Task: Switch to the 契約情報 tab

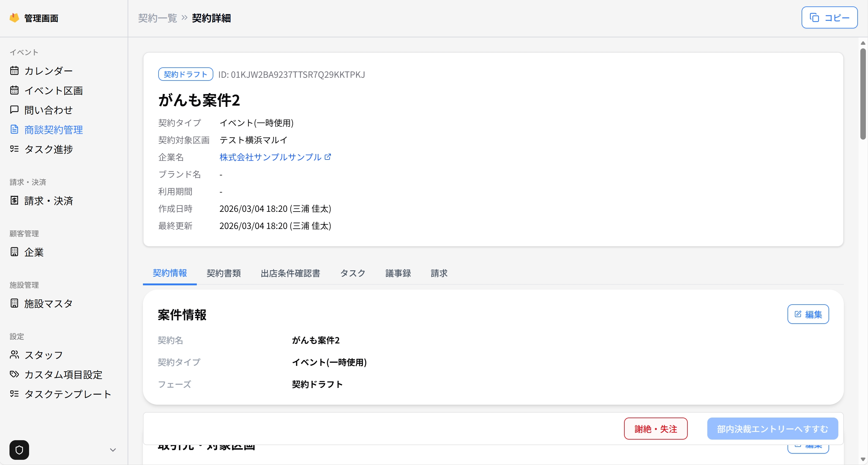Action: click(170, 273)
